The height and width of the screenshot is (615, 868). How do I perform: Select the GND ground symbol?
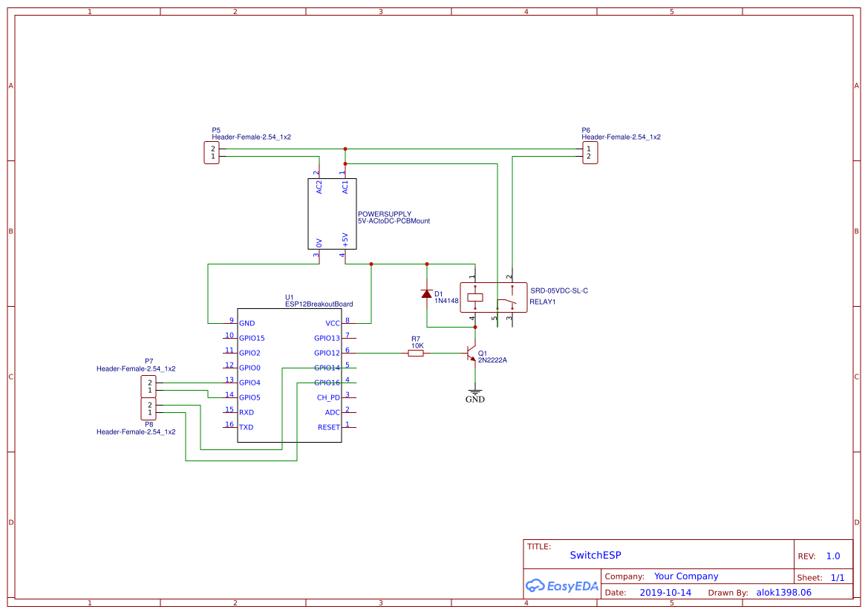tap(474, 390)
